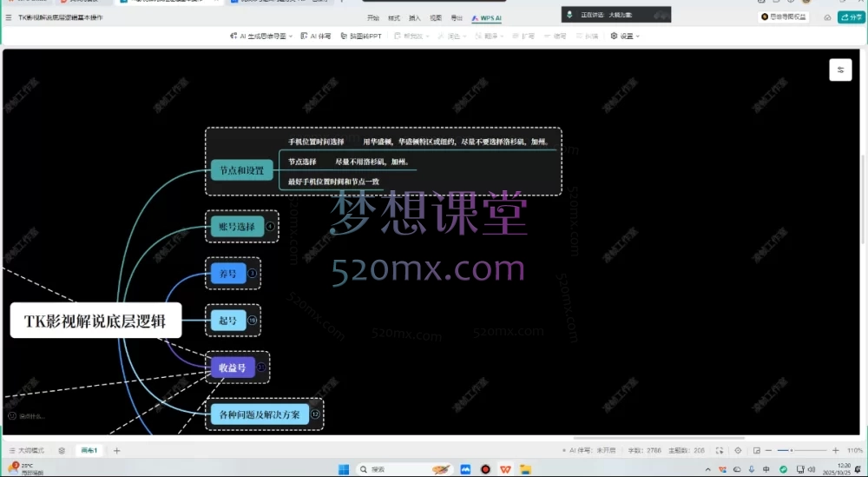Click the layers icon beside 大纲模式
Screen dimensions: 868x477
click(x=62, y=450)
